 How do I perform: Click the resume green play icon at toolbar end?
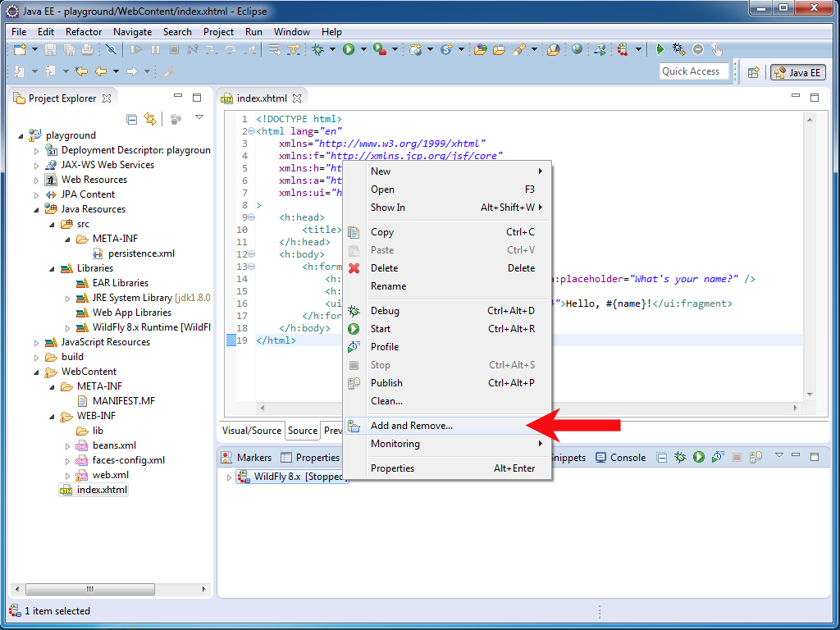(x=660, y=50)
